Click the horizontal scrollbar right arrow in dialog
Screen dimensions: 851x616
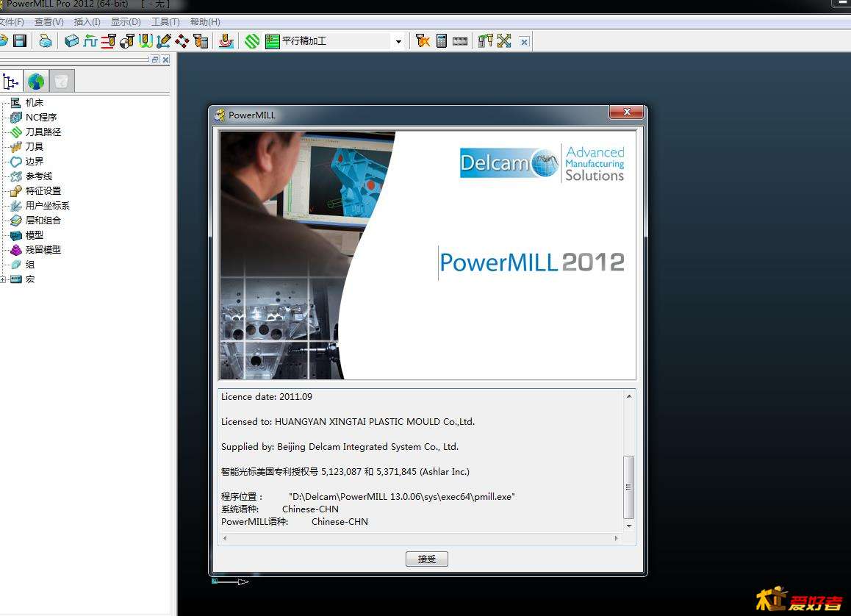click(x=616, y=538)
